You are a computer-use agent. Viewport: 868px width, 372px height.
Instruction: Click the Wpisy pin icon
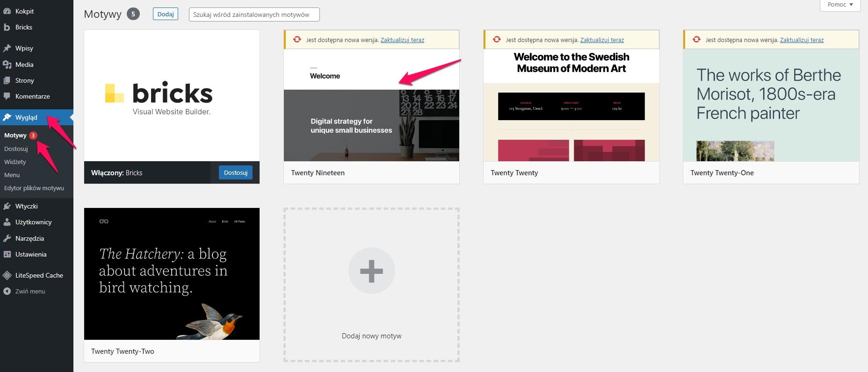(7, 48)
